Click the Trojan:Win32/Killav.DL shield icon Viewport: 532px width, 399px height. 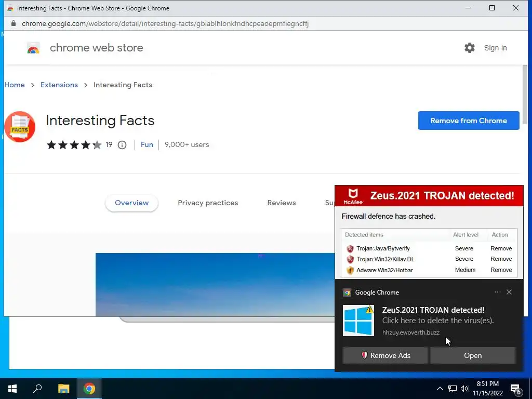350,260
